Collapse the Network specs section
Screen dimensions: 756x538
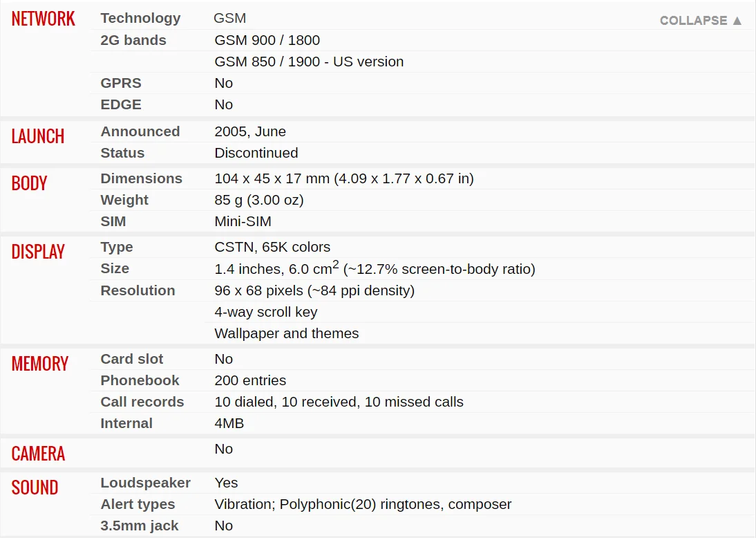pyautogui.click(x=701, y=20)
